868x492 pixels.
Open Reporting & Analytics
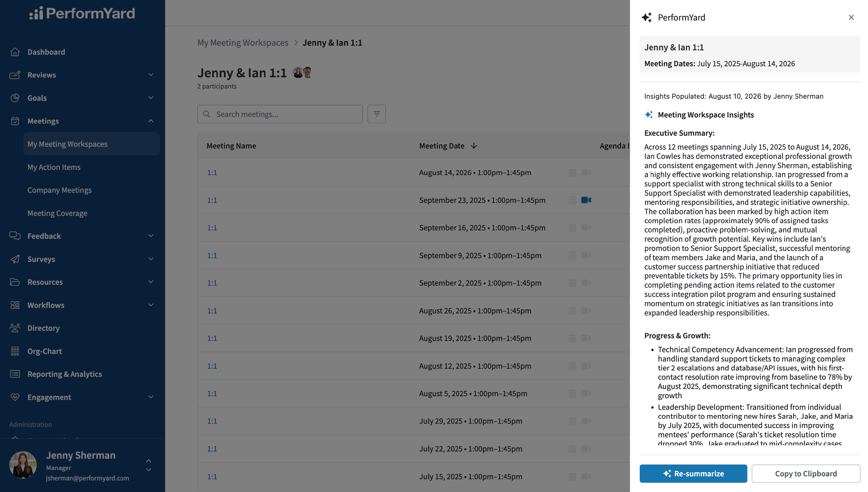tap(65, 374)
